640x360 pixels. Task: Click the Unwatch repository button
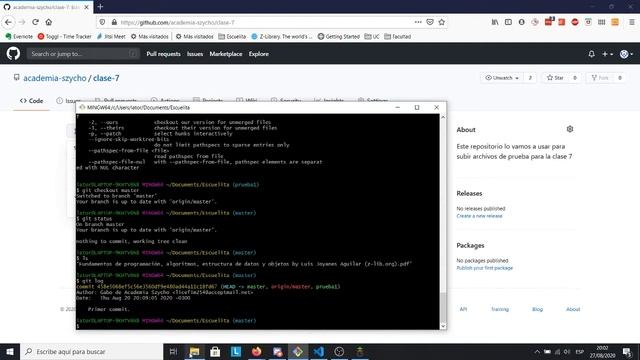(x=502, y=78)
